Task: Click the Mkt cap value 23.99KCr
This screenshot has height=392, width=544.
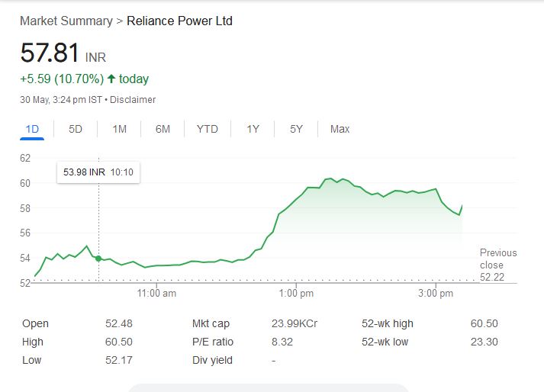Action: click(x=295, y=323)
